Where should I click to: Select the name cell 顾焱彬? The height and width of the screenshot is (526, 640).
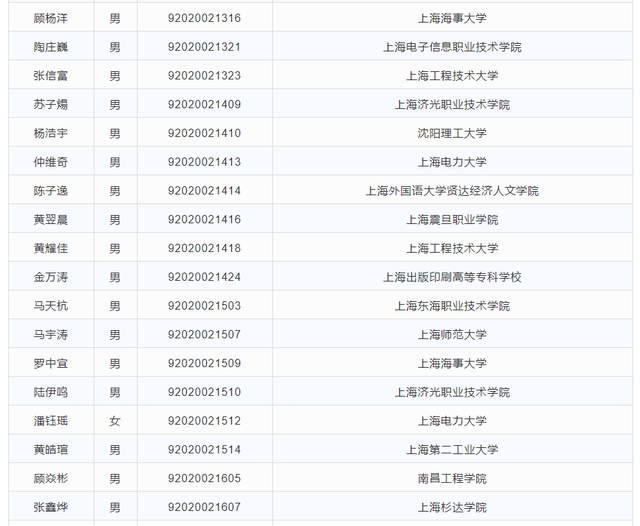pyautogui.click(x=51, y=479)
